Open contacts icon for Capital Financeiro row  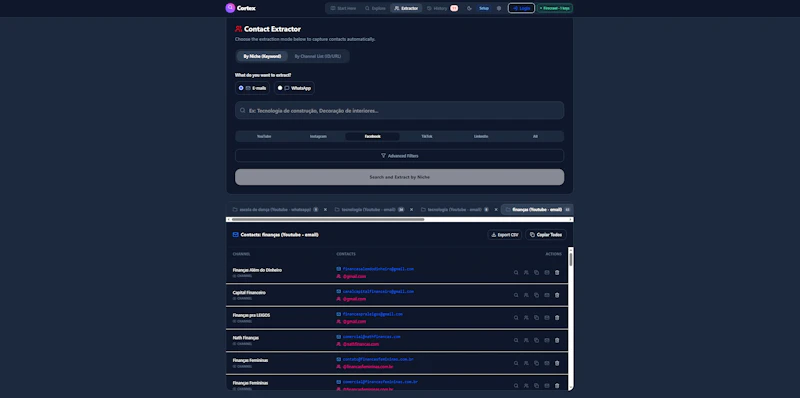pyautogui.click(x=526, y=295)
